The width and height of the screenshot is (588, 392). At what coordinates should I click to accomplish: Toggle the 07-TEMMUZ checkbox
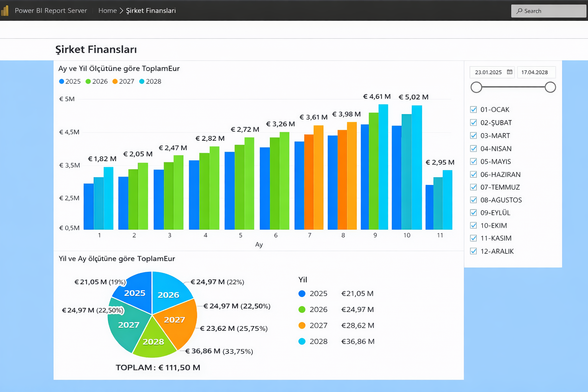click(x=474, y=187)
